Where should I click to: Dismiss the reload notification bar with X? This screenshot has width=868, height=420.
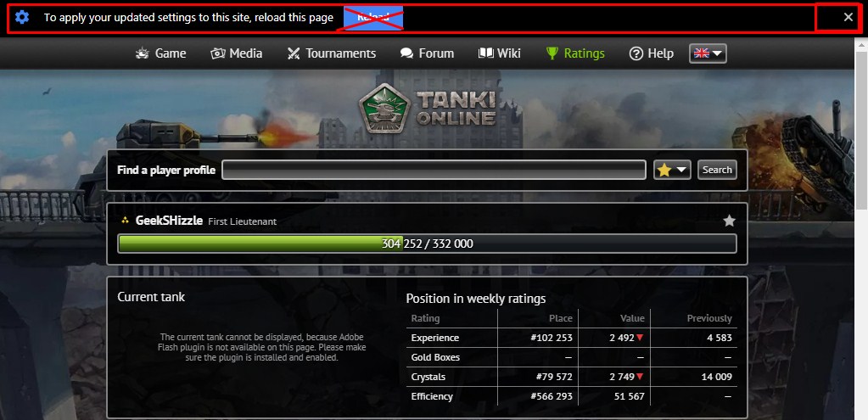pyautogui.click(x=848, y=17)
